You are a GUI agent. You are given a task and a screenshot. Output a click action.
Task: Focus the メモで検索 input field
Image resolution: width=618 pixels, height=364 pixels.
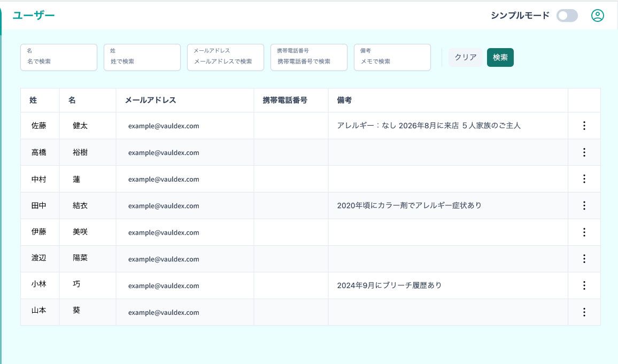[392, 58]
